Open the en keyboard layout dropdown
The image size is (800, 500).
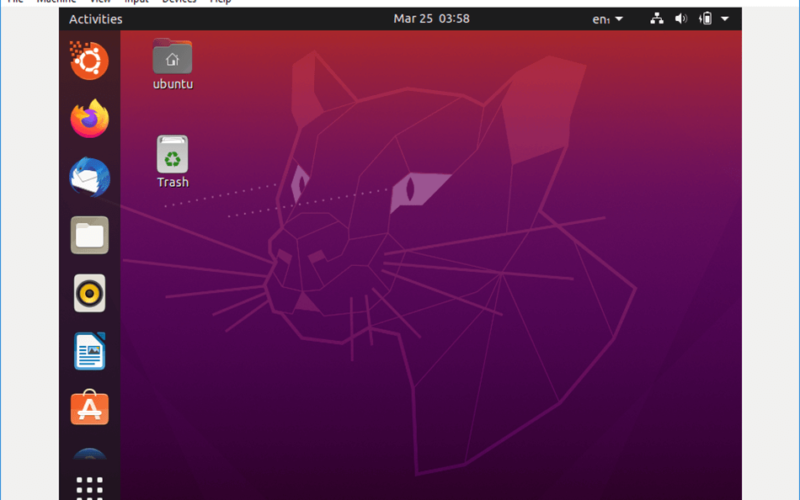click(607, 19)
